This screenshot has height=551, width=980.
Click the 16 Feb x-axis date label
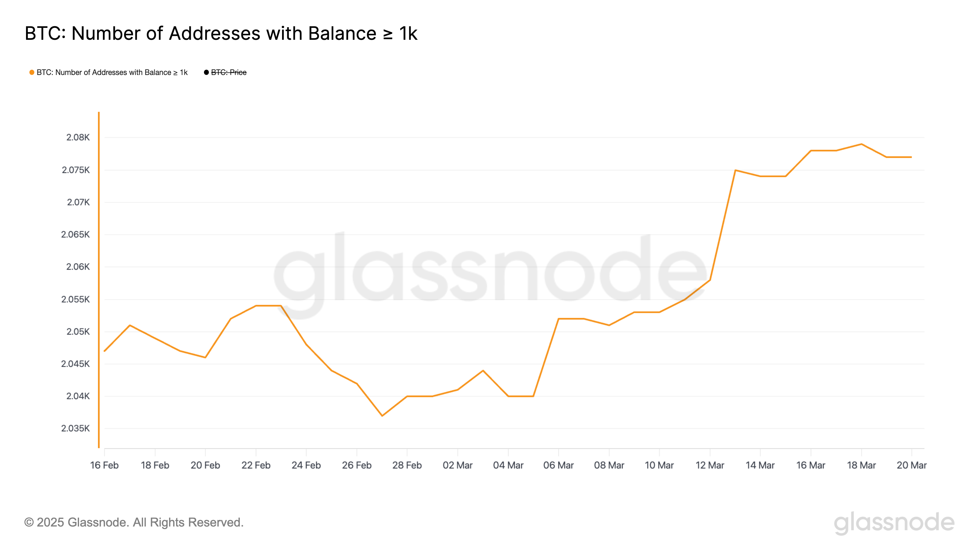[x=104, y=465]
